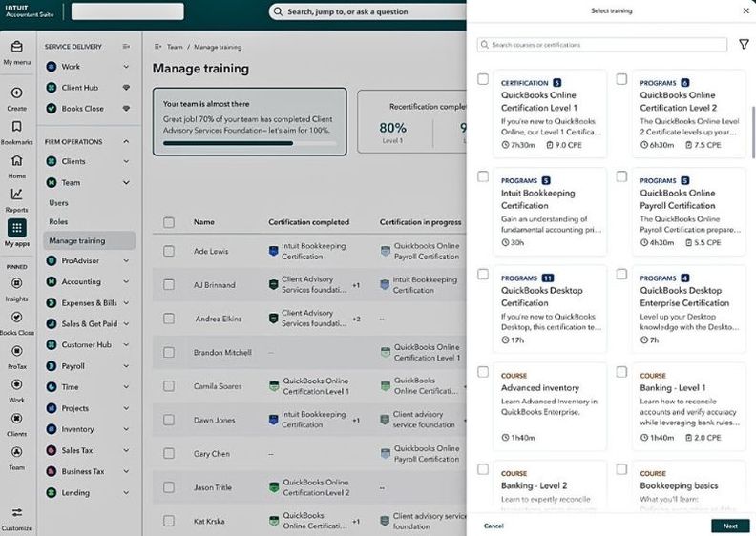Check QuickBooks Online Payroll Certification card

point(621,176)
